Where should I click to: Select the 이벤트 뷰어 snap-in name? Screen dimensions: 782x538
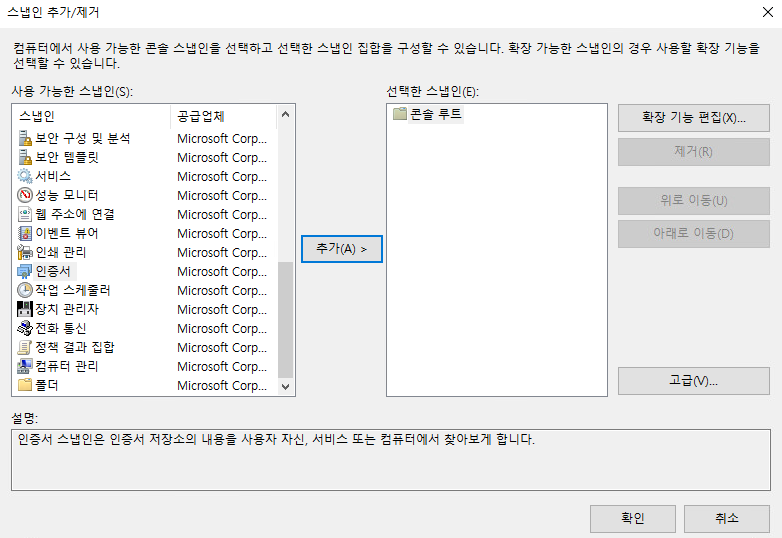tap(67, 233)
